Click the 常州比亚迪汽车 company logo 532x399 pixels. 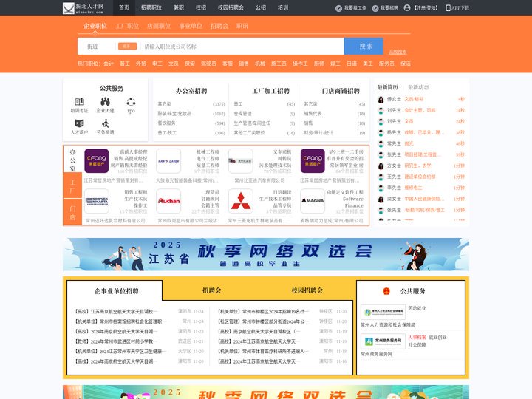[241, 161]
